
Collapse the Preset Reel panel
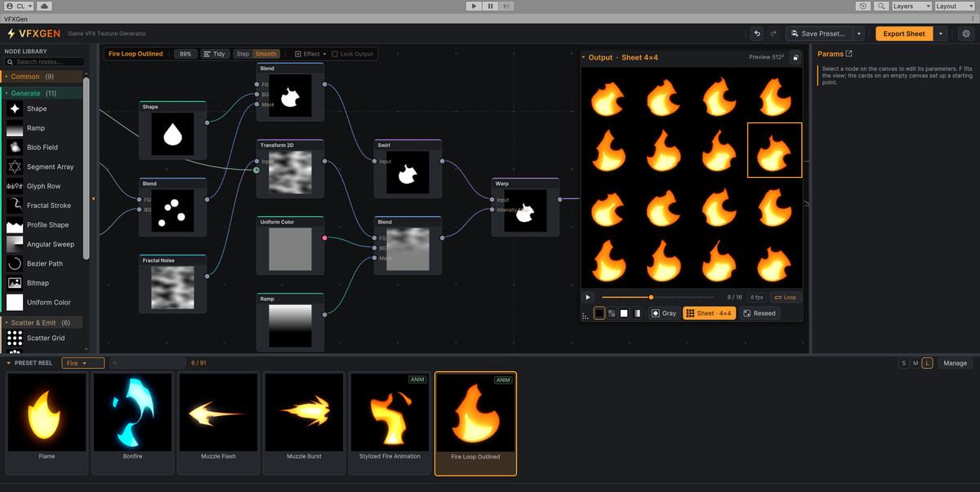click(x=9, y=363)
